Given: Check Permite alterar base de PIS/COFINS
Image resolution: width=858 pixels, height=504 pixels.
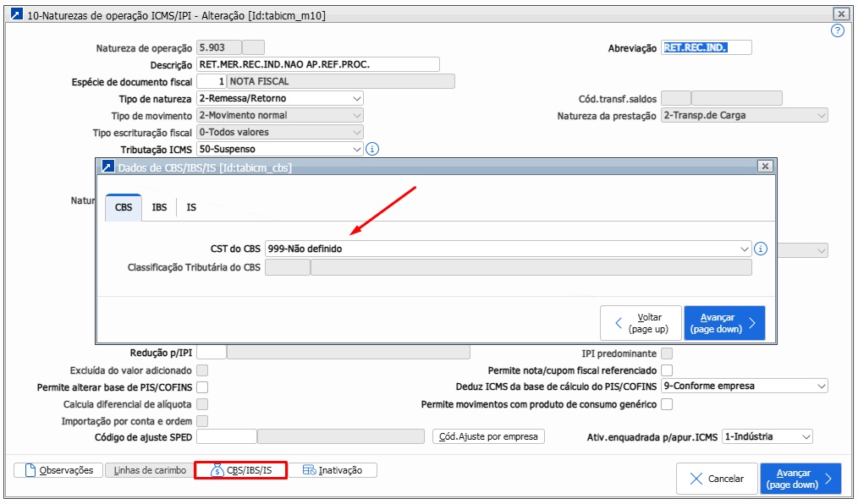Looking at the screenshot, I should click(x=202, y=387).
